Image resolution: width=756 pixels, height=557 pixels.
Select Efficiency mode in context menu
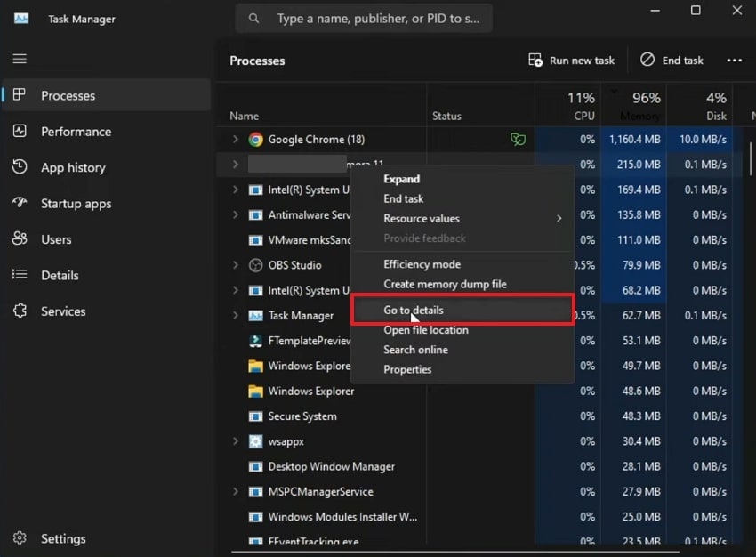[x=422, y=264]
